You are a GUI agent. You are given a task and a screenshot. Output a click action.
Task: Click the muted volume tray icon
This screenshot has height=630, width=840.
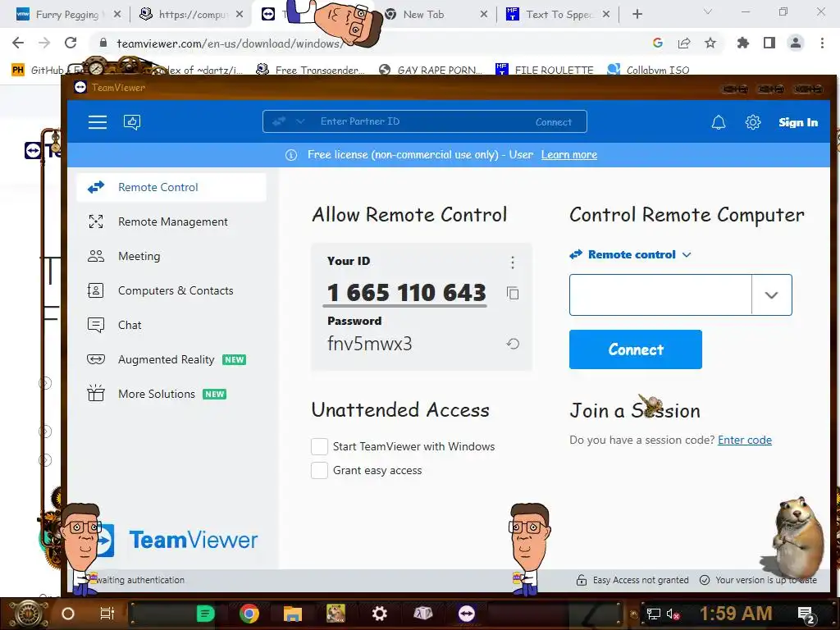(673, 614)
